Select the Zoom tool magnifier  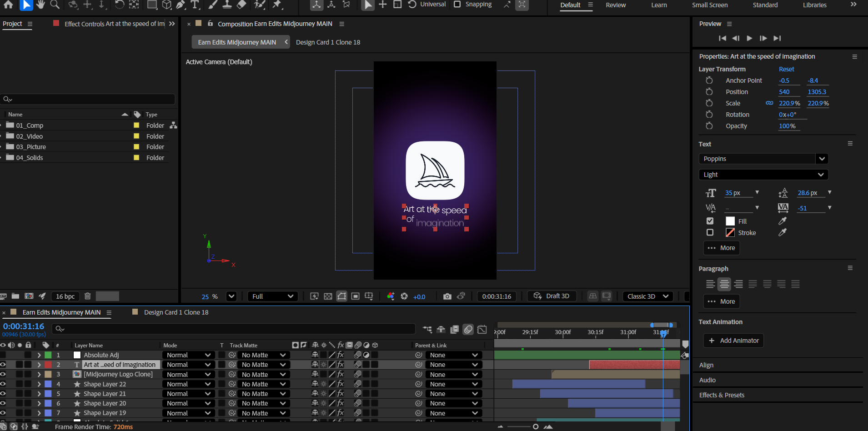click(55, 5)
